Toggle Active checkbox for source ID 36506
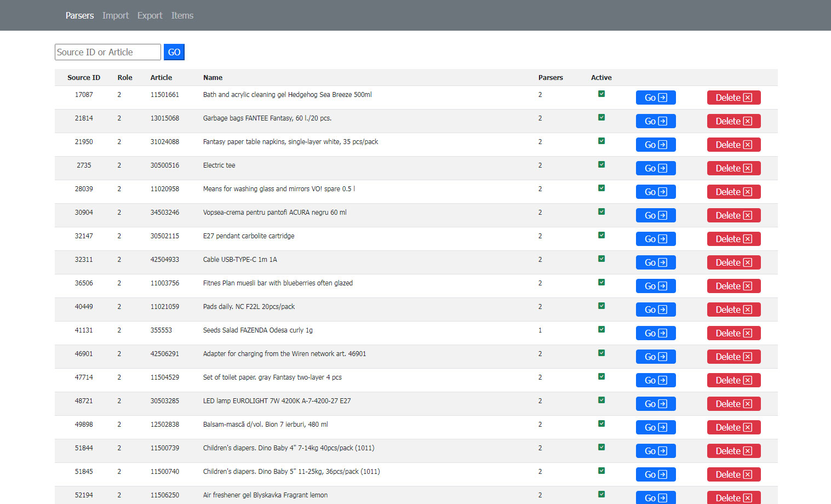 [601, 282]
